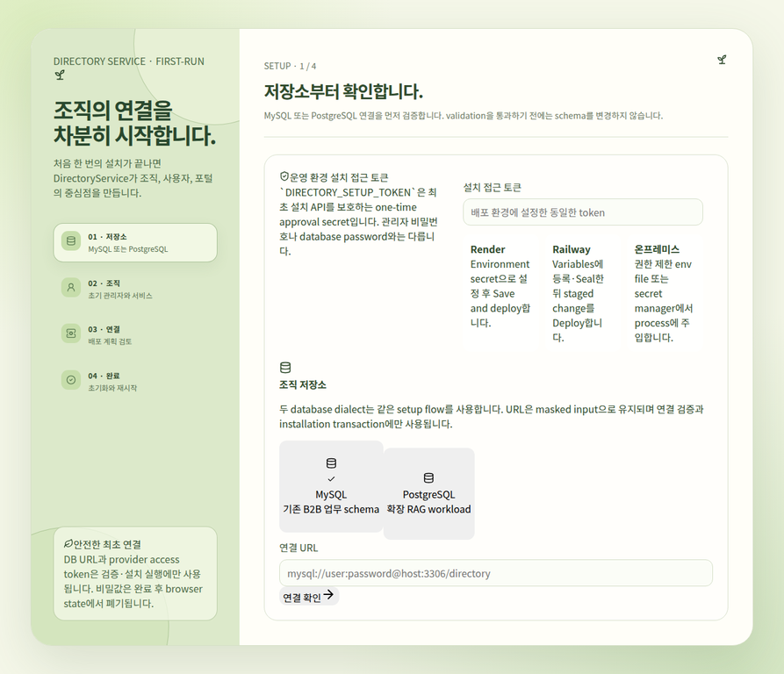This screenshot has width=784, height=674.
Task: Click the 저장소부터 확인합니다. heading
Action: click(343, 91)
